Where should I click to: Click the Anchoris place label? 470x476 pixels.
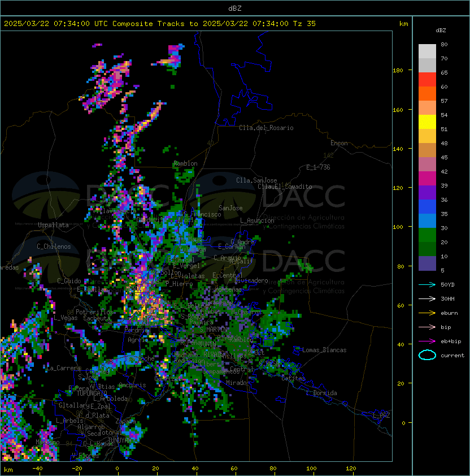(132, 385)
